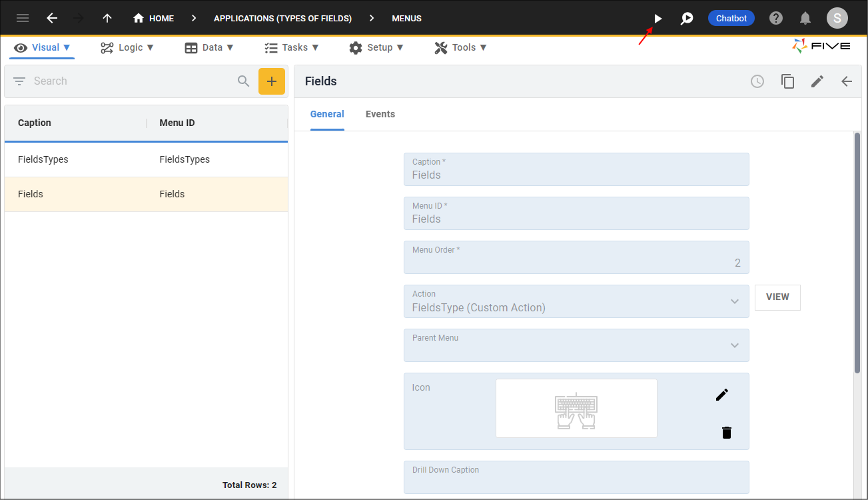The image size is (868, 500).
Task: Switch to the Events tab
Action: pos(380,114)
